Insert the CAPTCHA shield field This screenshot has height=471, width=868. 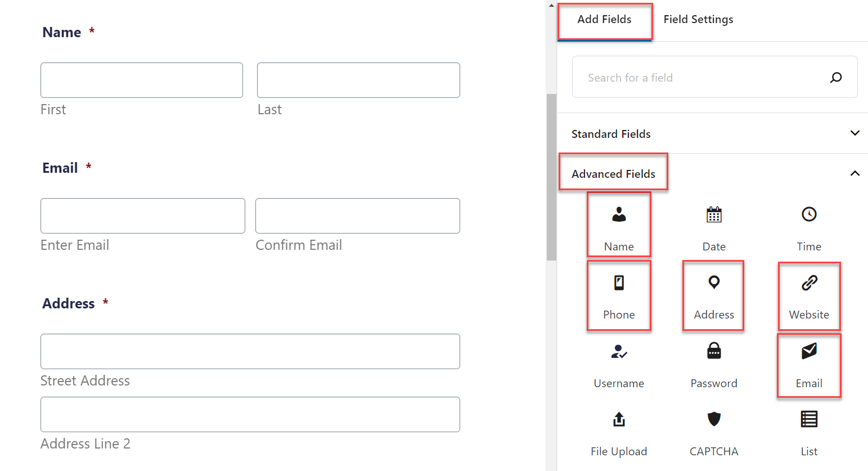point(714,432)
